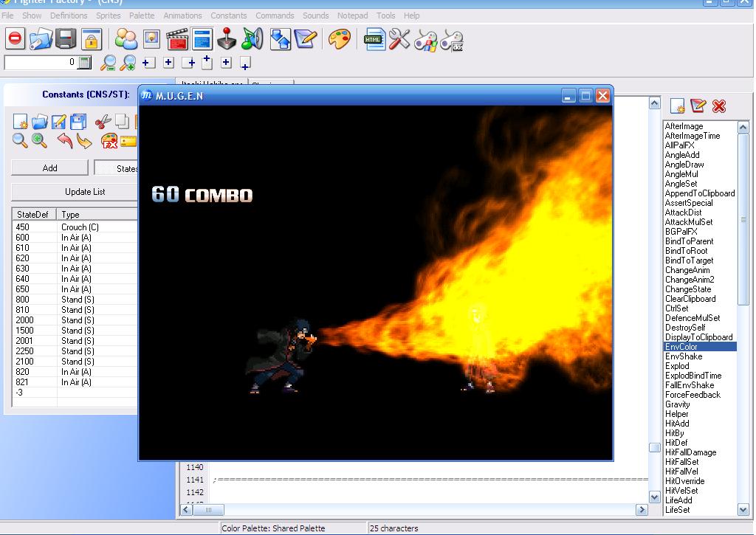
Task: Open the Sprites menu
Action: click(x=108, y=15)
